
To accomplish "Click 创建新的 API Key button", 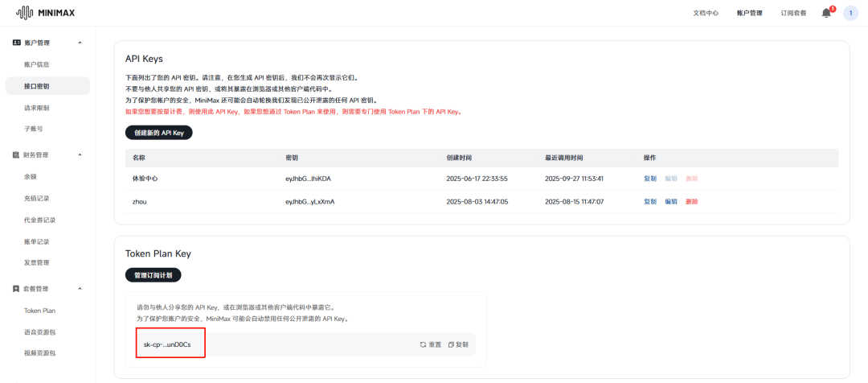I will coord(159,133).
